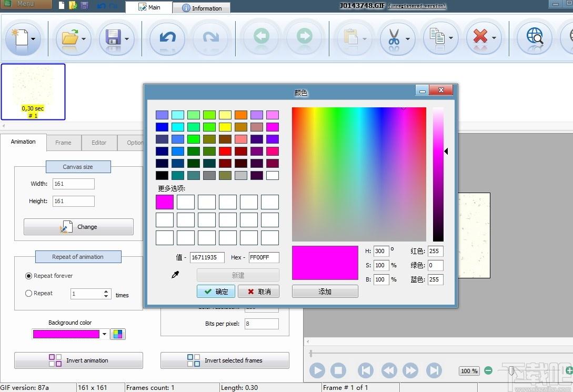The width and height of the screenshot is (573, 392).
Task: Click the Save floppy disk icon
Action: pos(113,38)
